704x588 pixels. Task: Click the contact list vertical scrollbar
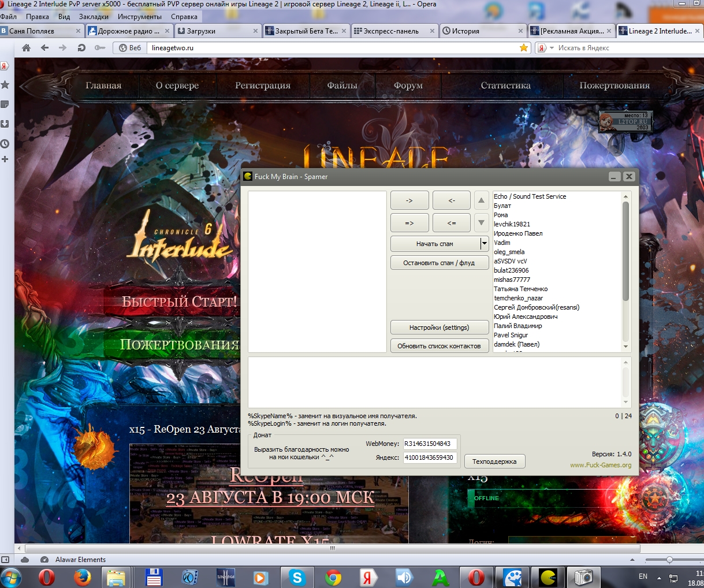click(x=625, y=251)
